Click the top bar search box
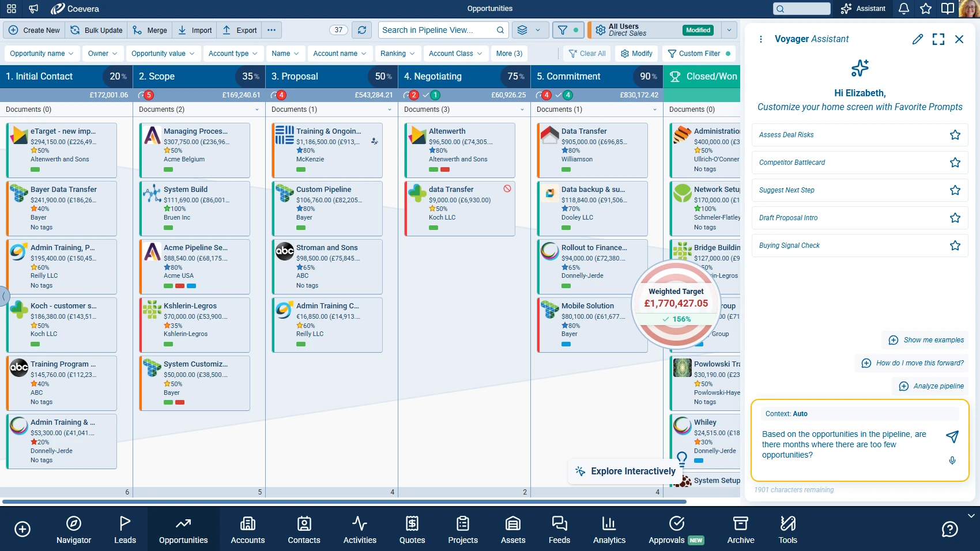 click(x=802, y=9)
